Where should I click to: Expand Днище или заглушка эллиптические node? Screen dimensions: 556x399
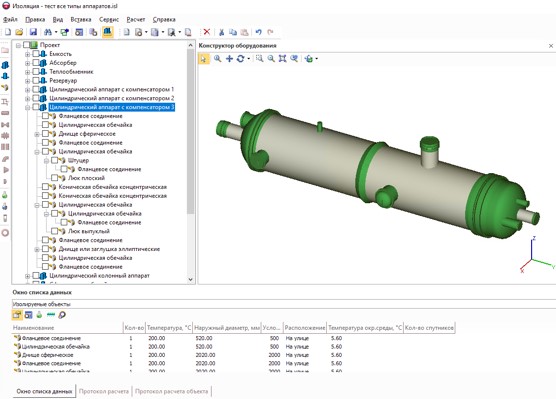(x=37, y=249)
